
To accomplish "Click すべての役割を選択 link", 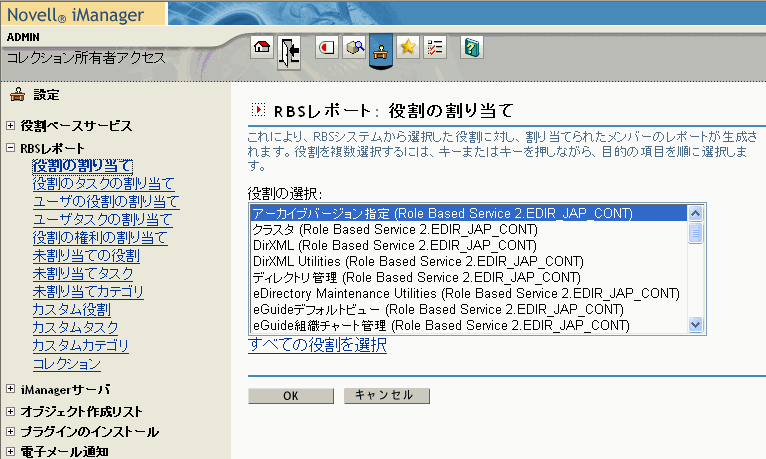I will pyautogui.click(x=318, y=345).
